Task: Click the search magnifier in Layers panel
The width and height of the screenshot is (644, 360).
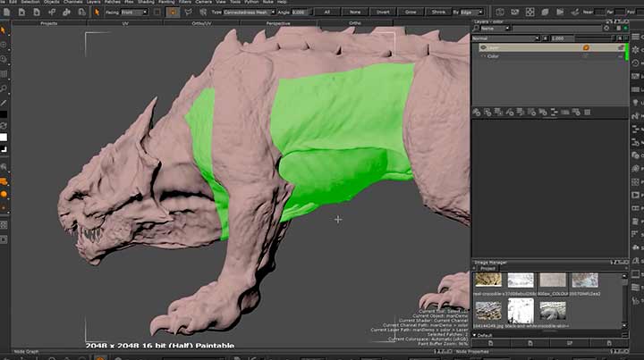Action: click(477, 29)
